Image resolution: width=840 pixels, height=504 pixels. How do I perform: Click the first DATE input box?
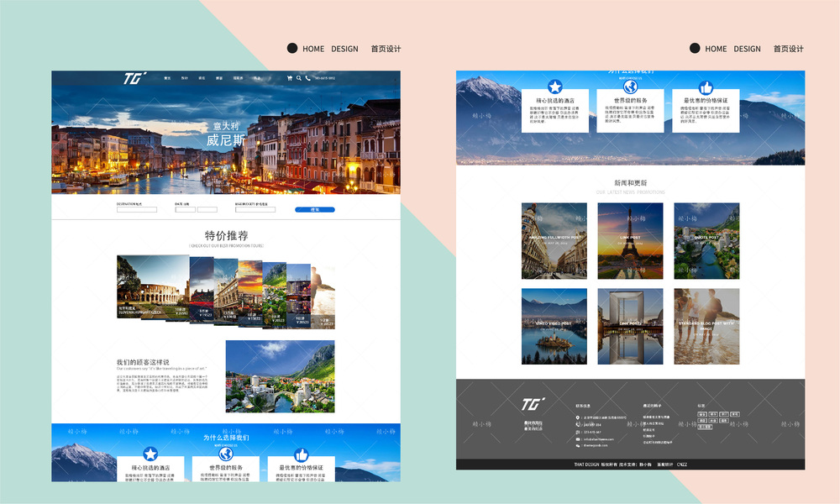click(185, 210)
